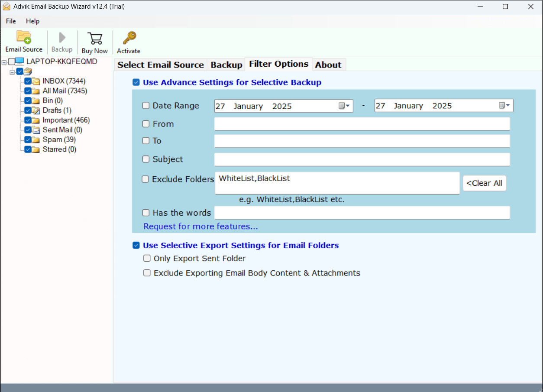The width and height of the screenshot is (543, 392).
Task: Click the start date month January
Action: [248, 106]
